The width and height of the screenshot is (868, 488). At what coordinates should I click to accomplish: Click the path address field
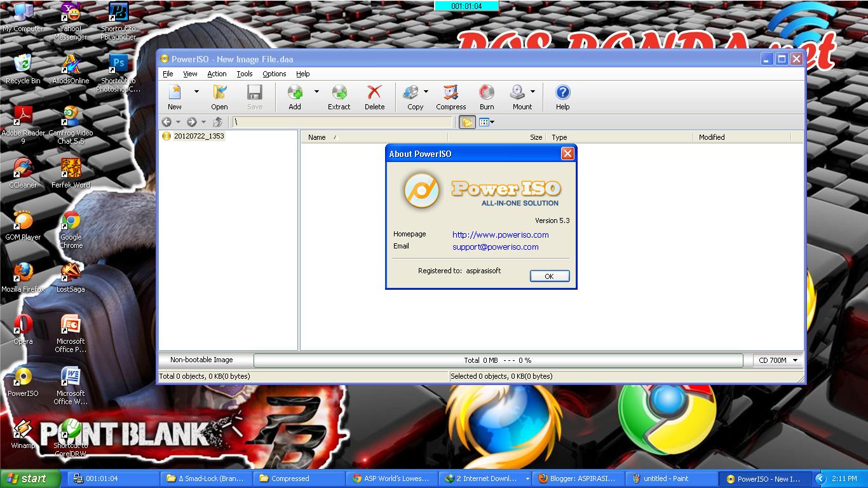point(342,122)
